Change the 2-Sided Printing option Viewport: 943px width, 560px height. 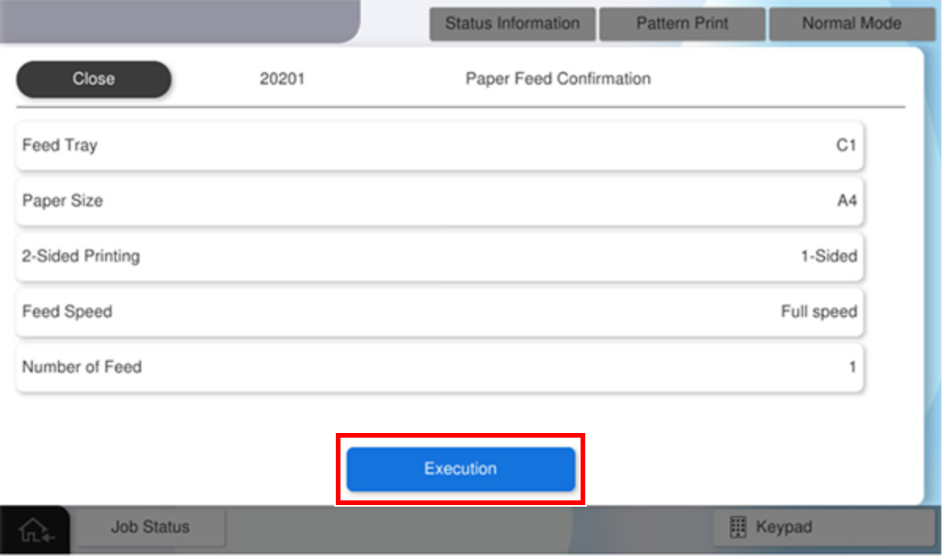pyautogui.click(x=439, y=256)
